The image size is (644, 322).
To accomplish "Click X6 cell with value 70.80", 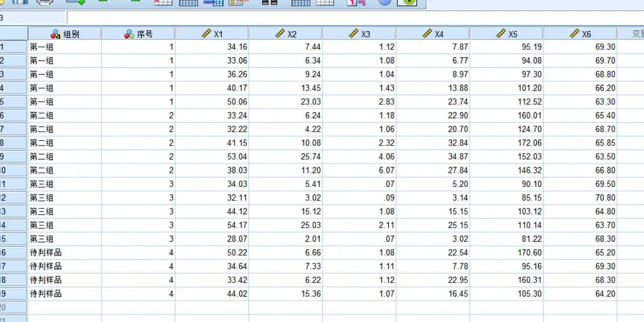I will pos(581,198).
